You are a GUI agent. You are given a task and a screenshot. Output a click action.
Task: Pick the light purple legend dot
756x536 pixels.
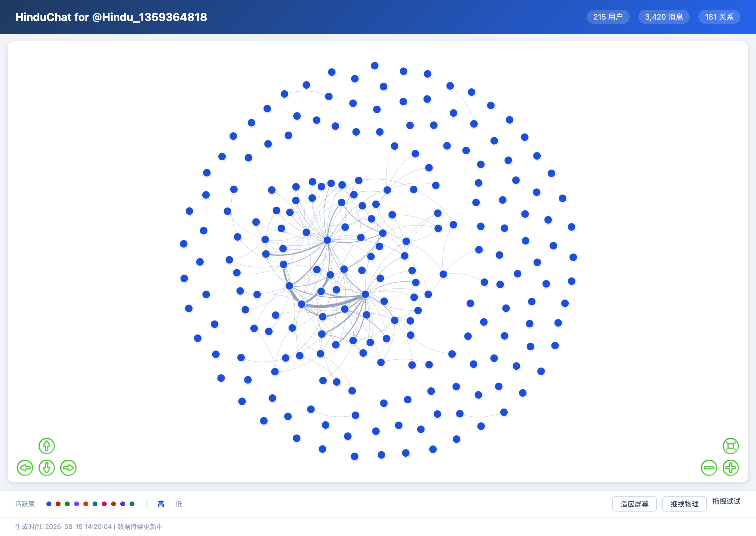77,504
